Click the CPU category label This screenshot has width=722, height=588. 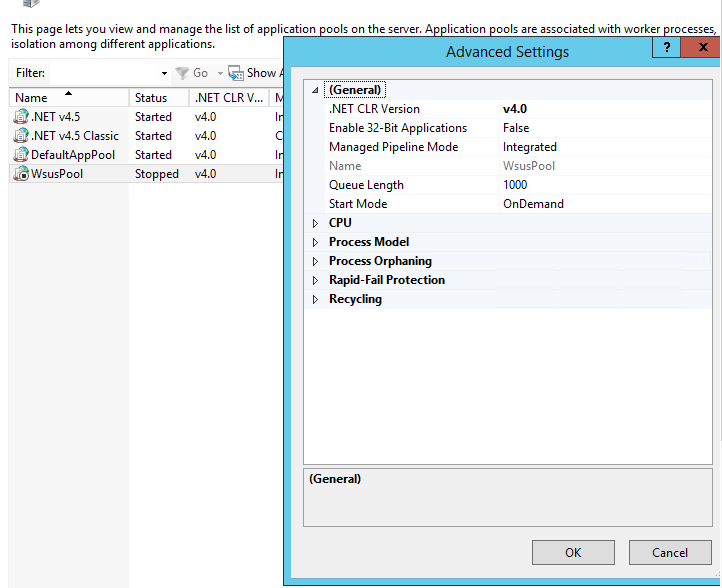click(340, 223)
